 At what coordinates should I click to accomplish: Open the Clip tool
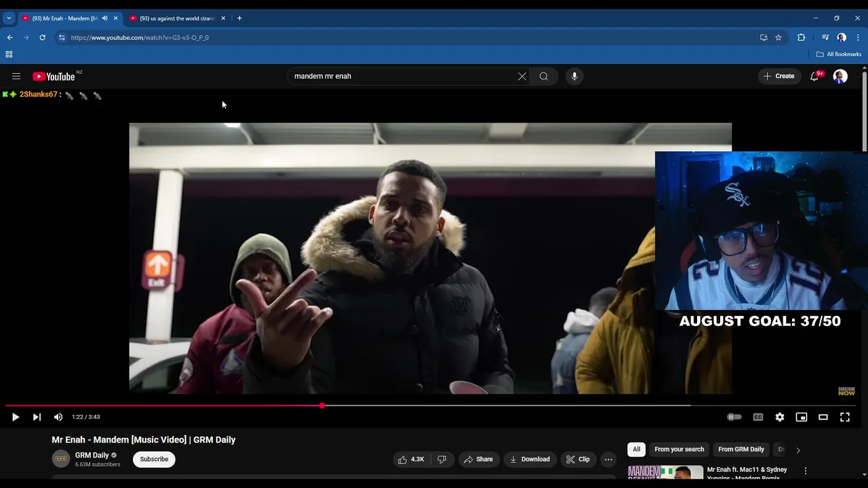click(x=578, y=460)
